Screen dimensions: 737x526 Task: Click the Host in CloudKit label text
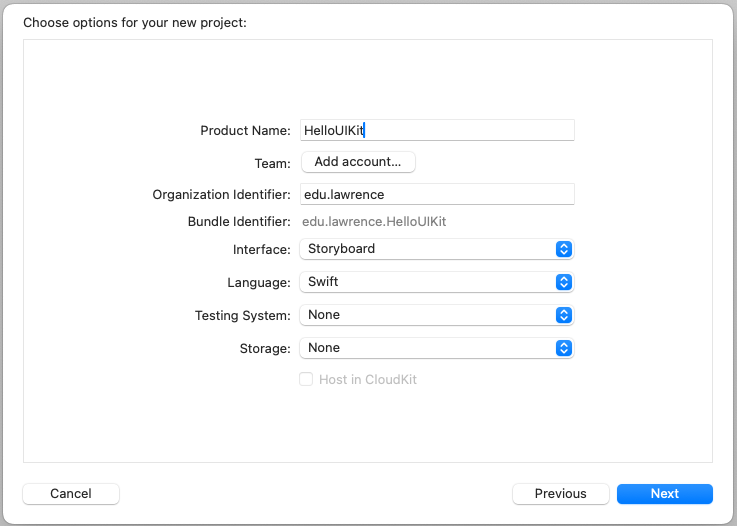(x=368, y=379)
